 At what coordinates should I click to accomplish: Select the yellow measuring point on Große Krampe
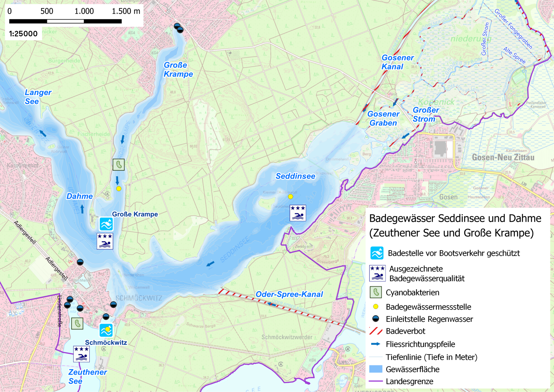pyautogui.click(x=119, y=188)
